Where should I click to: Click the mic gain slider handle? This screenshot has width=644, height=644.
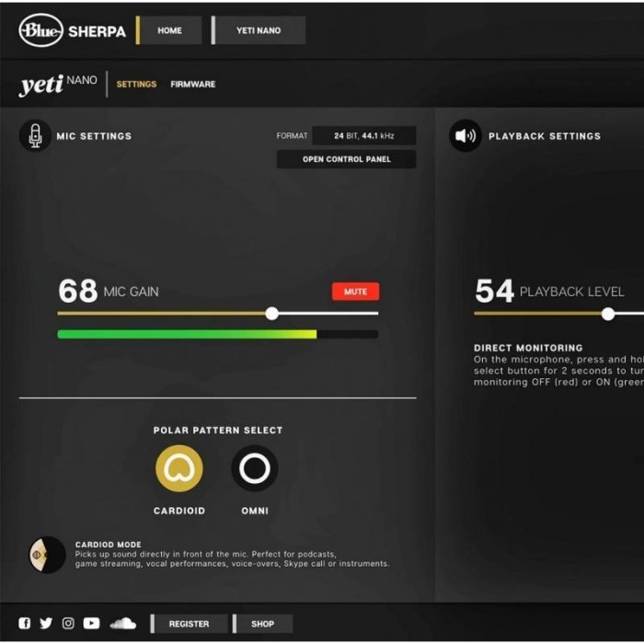tap(271, 314)
